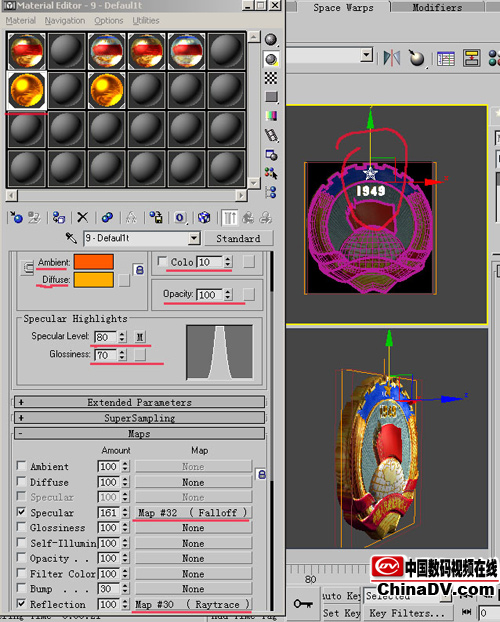The height and width of the screenshot is (622, 500).
Task: Click the Reset Map/Material X icon
Action: point(83,217)
